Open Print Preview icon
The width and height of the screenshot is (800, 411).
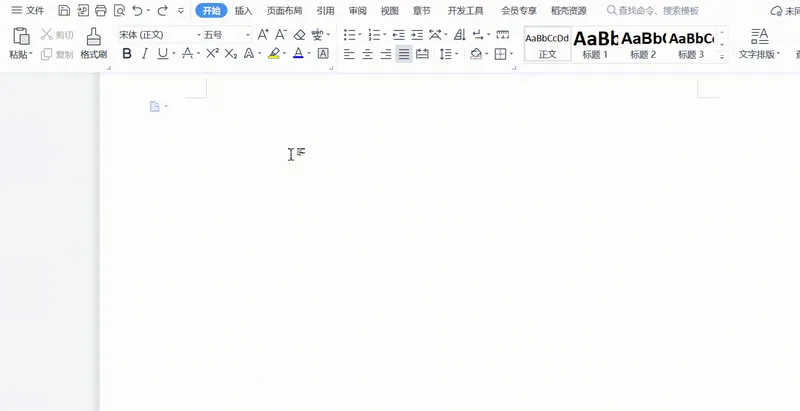[x=119, y=10]
